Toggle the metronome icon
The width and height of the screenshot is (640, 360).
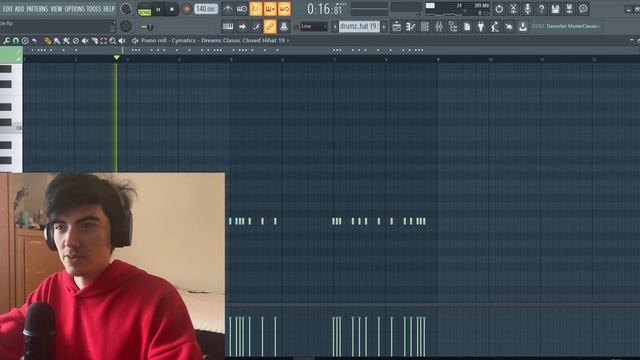point(228,9)
